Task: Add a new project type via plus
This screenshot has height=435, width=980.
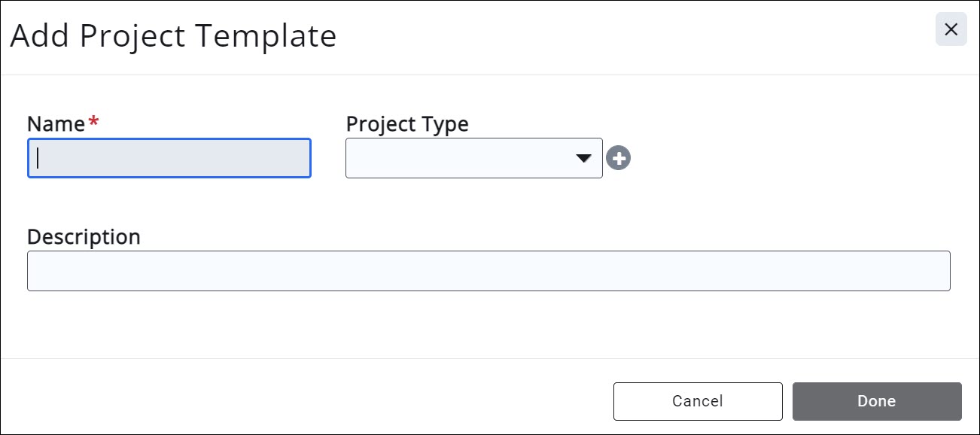Action: (618, 158)
